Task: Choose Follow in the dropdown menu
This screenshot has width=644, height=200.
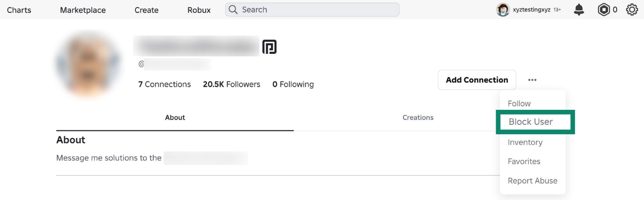Action: pyautogui.click(x=519, y=103)
